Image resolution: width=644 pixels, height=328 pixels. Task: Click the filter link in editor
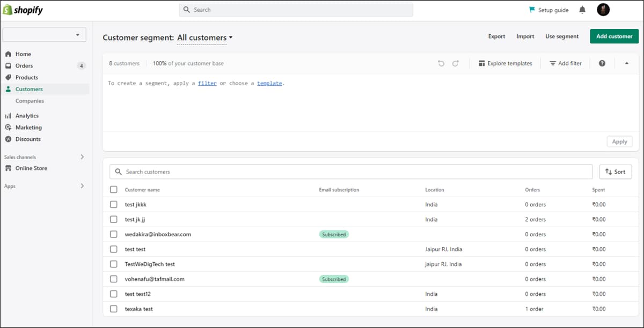[207, 84]
